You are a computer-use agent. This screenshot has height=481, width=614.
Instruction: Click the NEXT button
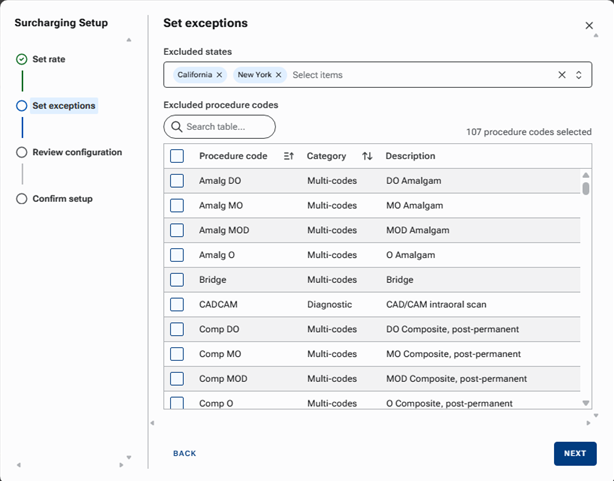(575, 454)
